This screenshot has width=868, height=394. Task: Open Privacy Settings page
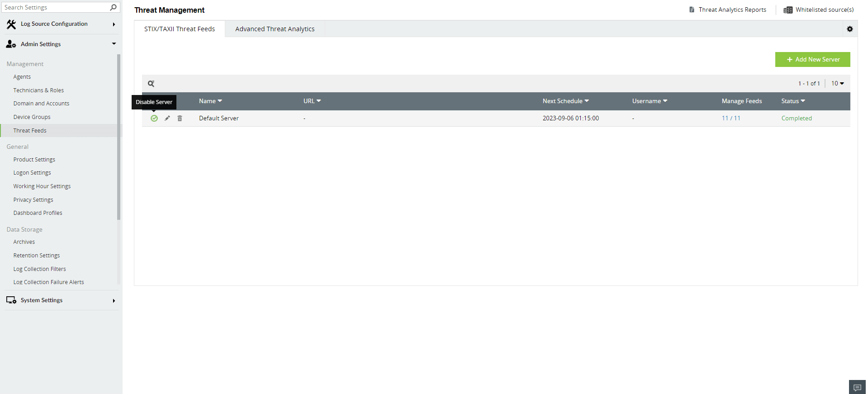click(33, 200)
